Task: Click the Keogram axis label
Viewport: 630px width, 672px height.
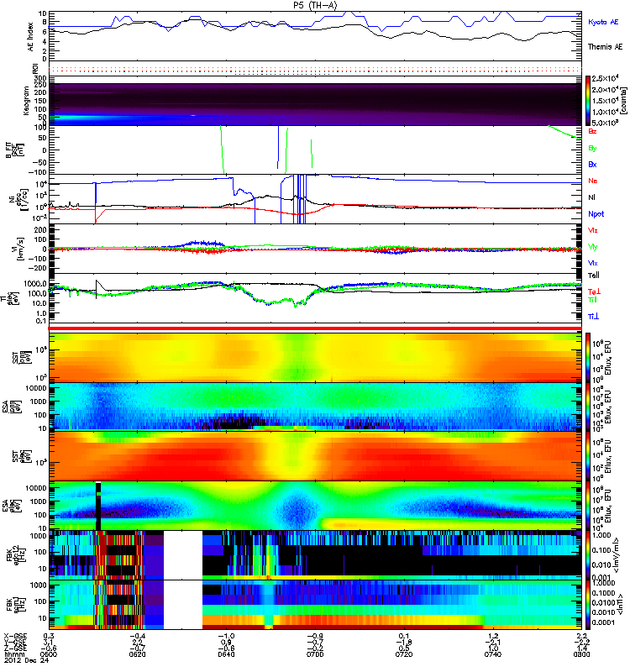Action: pyautogui.click(x=27, y=101)
